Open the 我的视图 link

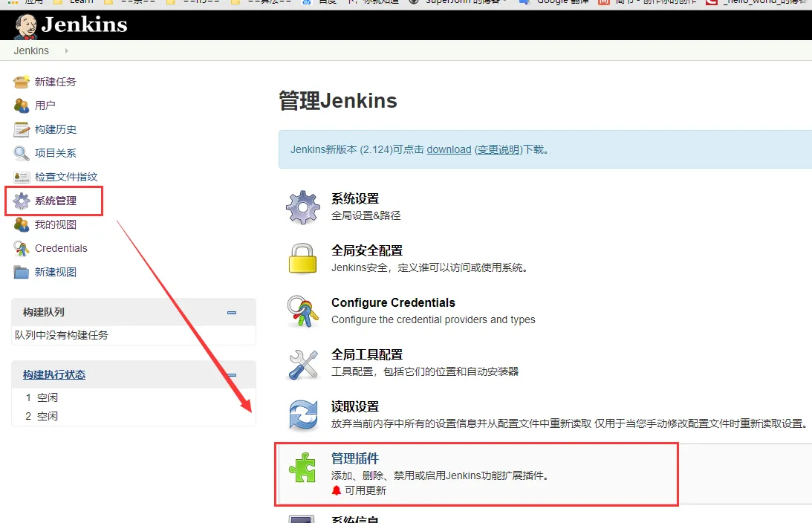click(x=56, y=225)
